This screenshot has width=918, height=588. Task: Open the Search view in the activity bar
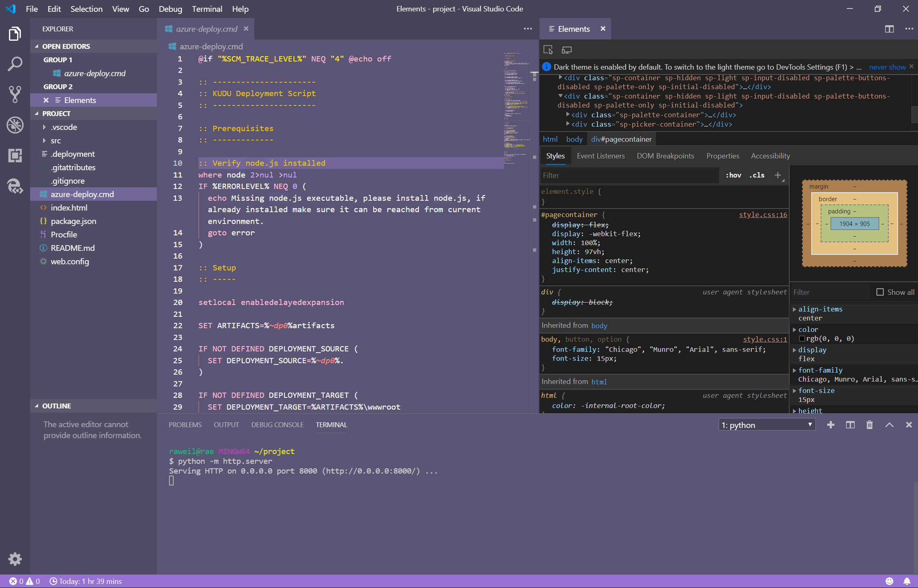[x=15, y=64]
